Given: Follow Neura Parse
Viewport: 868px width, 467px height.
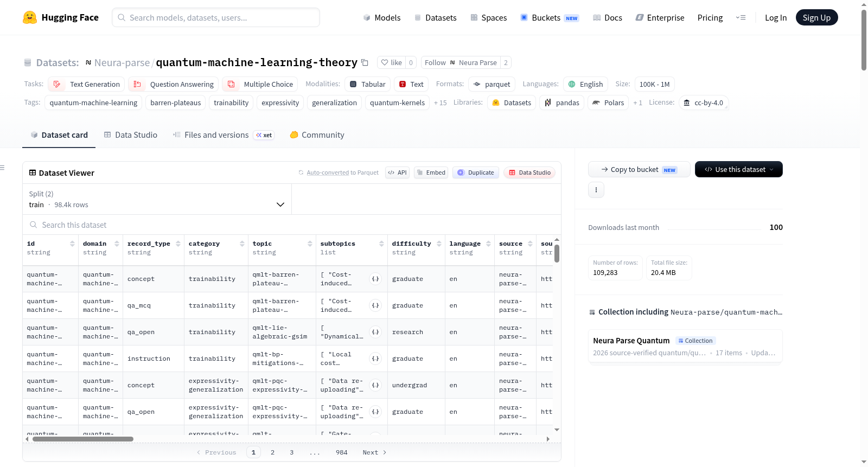Looking at the screenshot, I should (461, 62).
